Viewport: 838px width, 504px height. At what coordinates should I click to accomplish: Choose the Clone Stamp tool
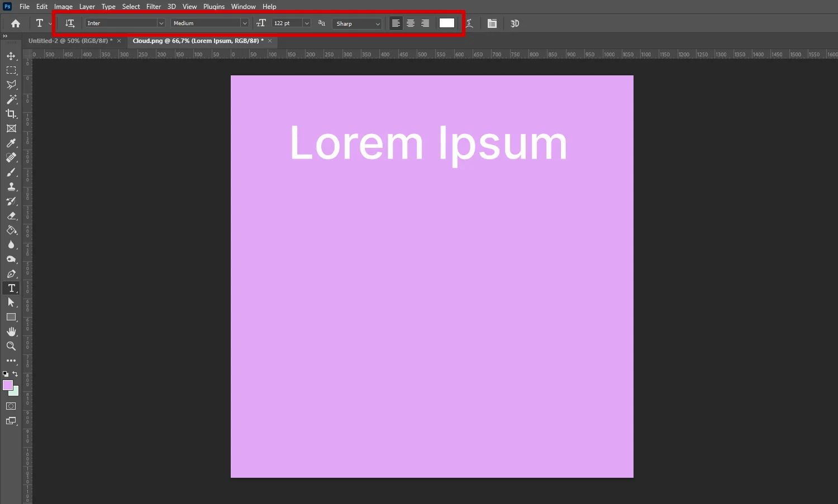11,187
